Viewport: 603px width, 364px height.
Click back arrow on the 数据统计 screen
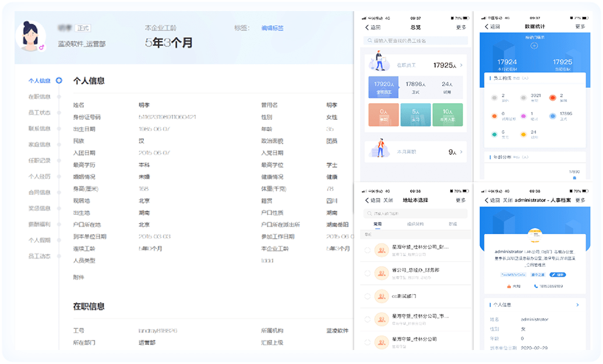[x=487, y=27]
